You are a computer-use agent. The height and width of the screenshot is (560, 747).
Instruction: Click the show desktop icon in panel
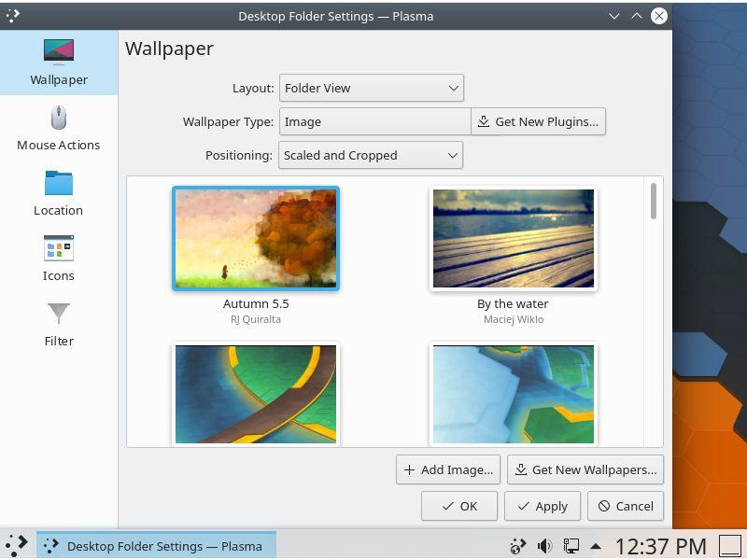[x=730, y=545]
